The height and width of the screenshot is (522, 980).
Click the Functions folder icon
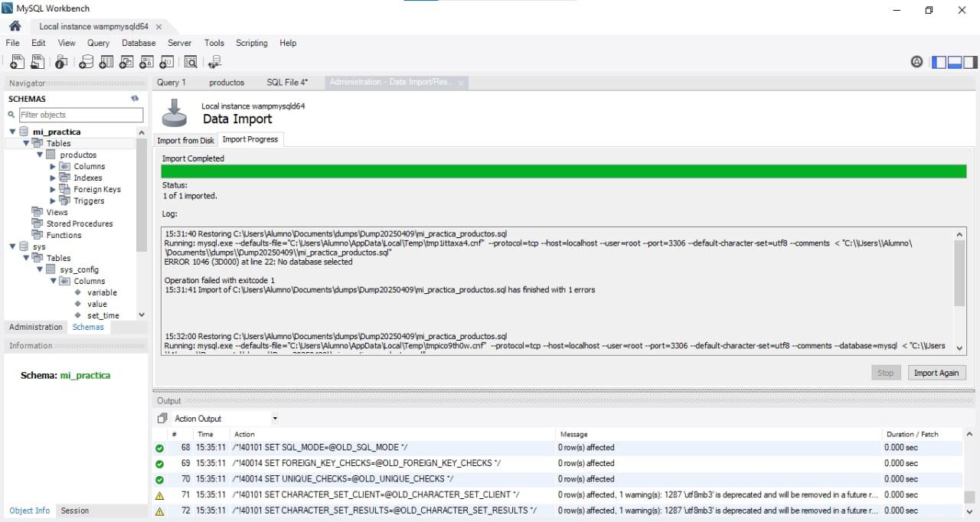click(x=38, y=235)
